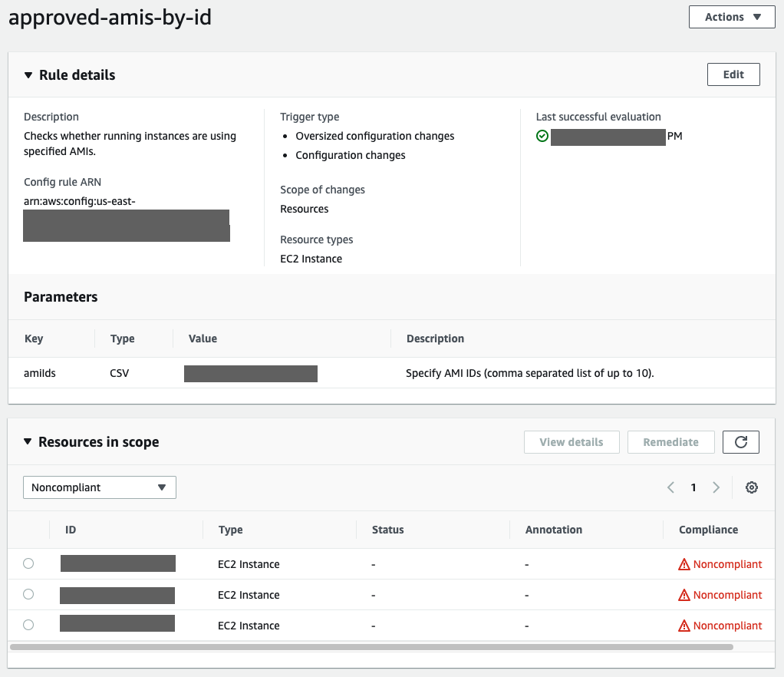Go to the next page of resources
The height and width of the screenshot is (677, 784).
(716, 487)
